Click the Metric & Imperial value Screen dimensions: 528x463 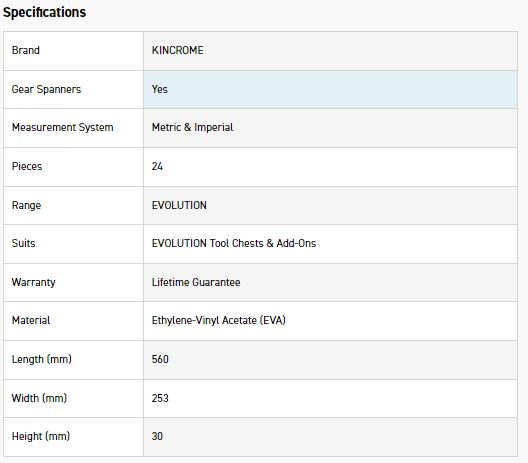(192, 127)
